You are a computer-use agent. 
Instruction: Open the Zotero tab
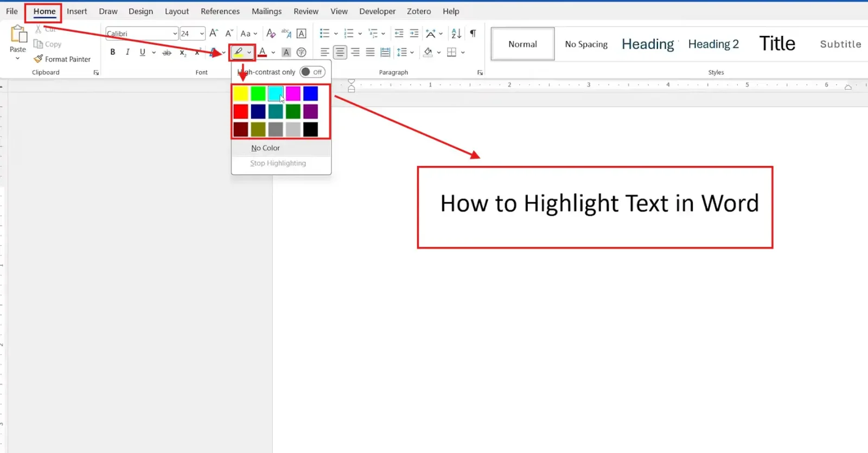coord(419,11)
